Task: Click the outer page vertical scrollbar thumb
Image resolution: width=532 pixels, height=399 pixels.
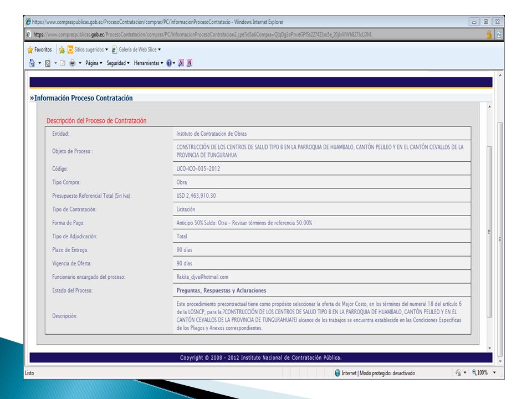Action: (x=500, y=239)
